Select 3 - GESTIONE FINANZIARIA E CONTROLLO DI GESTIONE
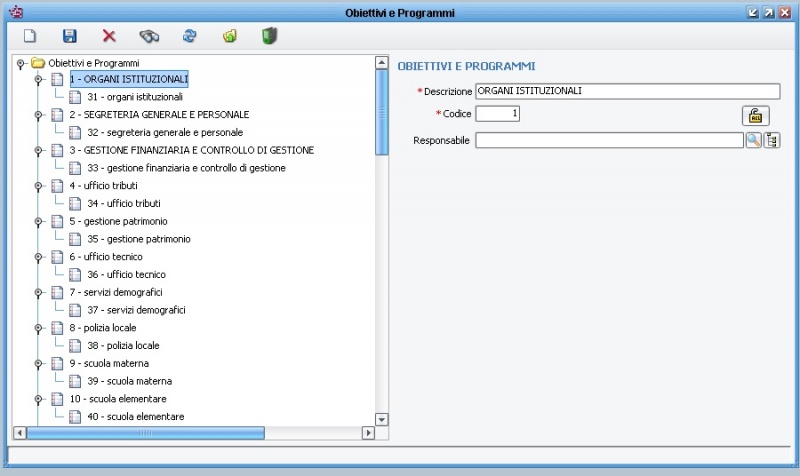This screenshot has height=476, width=800. (x=191, y=151)
